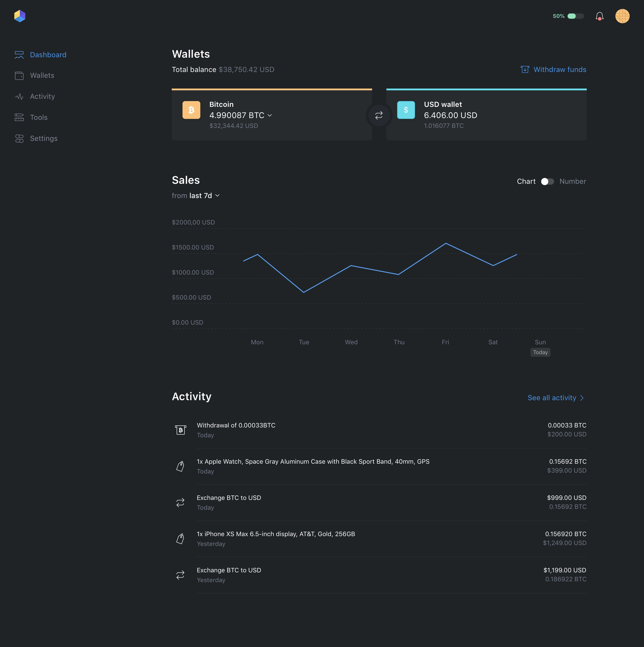Click the $1,199.00 exchange arrows icon
This screenshot has width=644, height=647.
[x=180, y=575]
